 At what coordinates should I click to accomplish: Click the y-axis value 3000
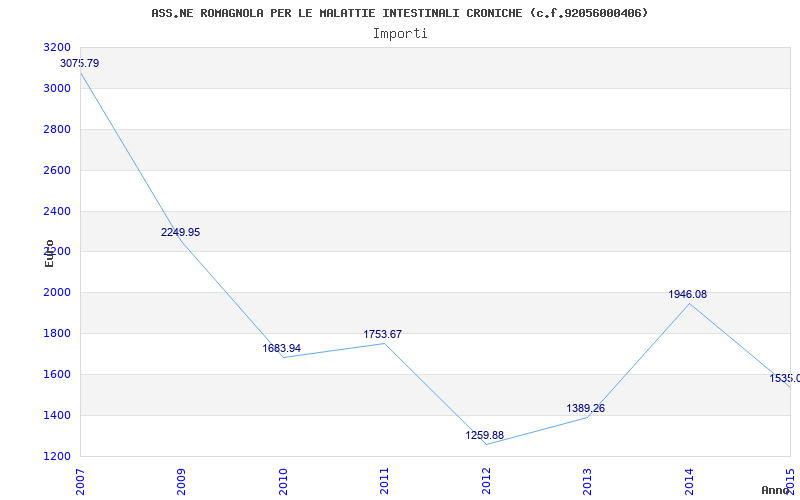tap(57, 88)
